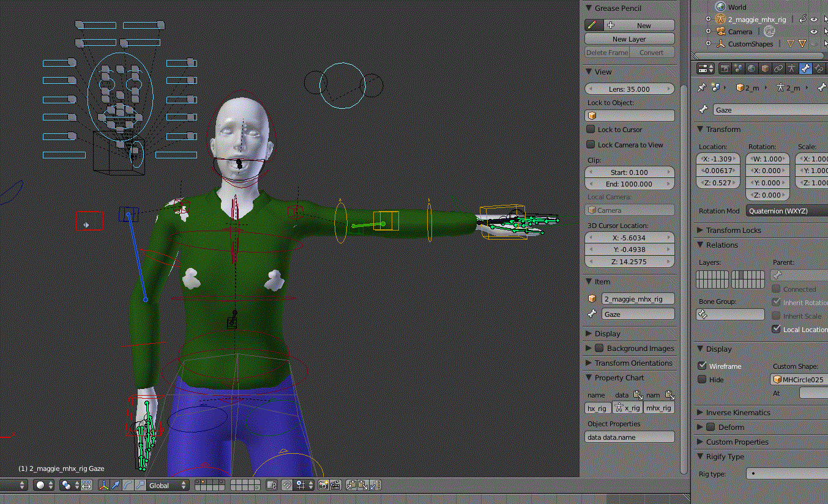
Task: Click the OpenGL render animation clapperboard icon
Action: click(335, 486)
